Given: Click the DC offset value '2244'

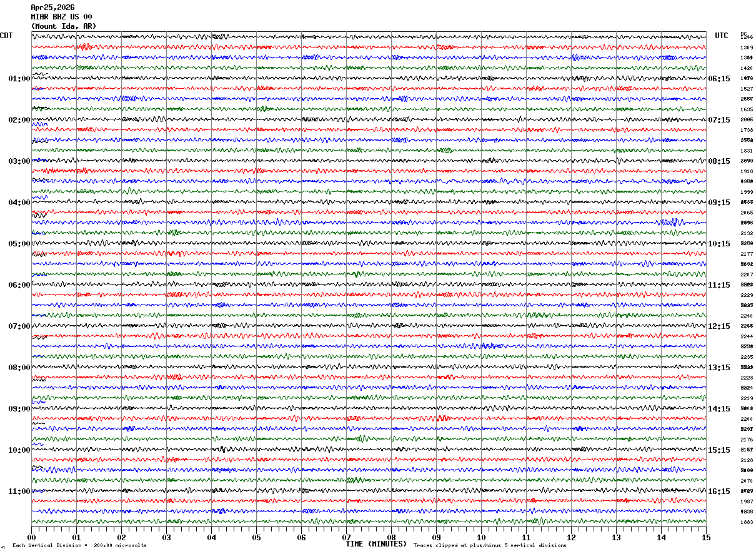Looking at the screenshot, I should tap(747, 336).
